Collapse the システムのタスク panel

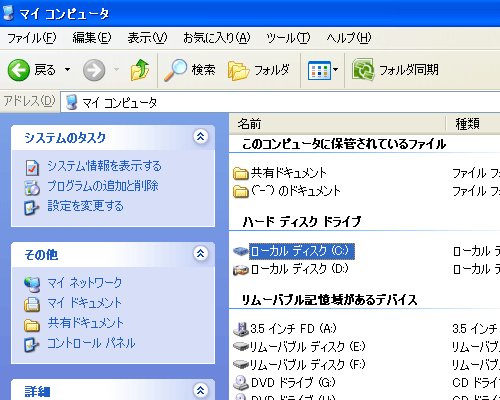(201, 136)
